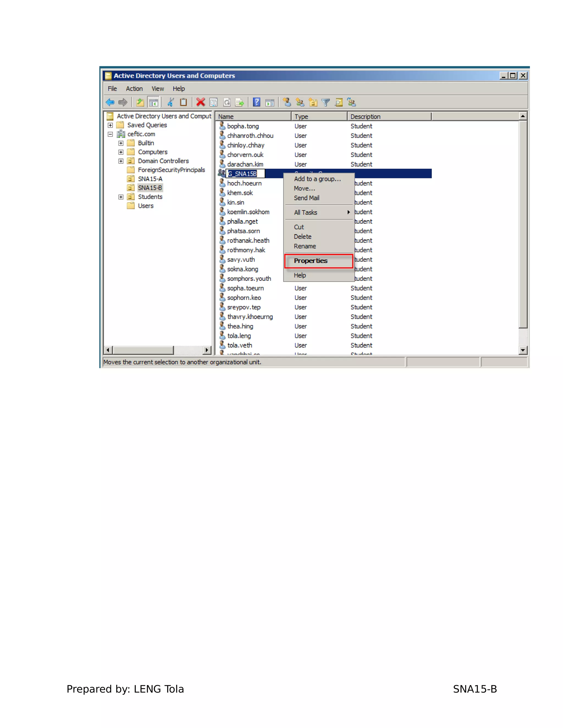Open the Action menu
Screen dimensions: 563x728
(134, 89)
